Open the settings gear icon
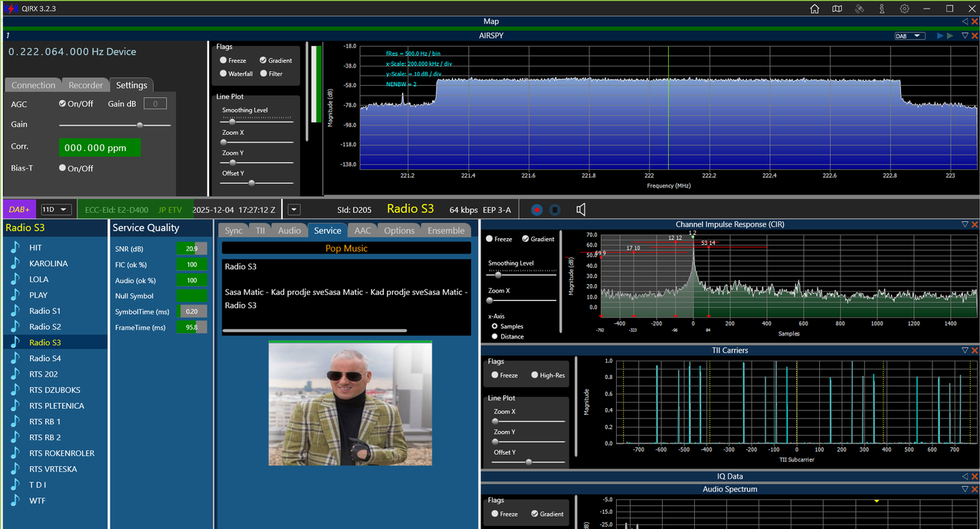 click(x=905, y=8)
